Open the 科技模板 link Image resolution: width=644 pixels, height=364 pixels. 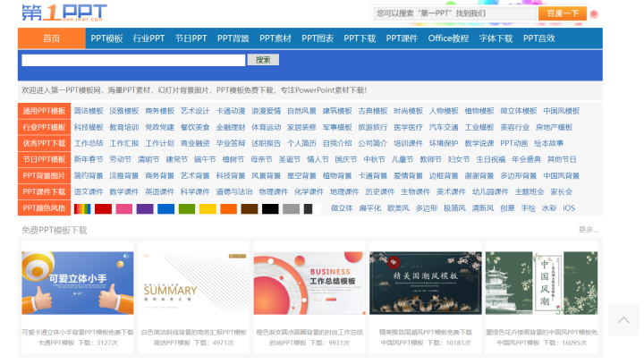click(x=89, y=127)
